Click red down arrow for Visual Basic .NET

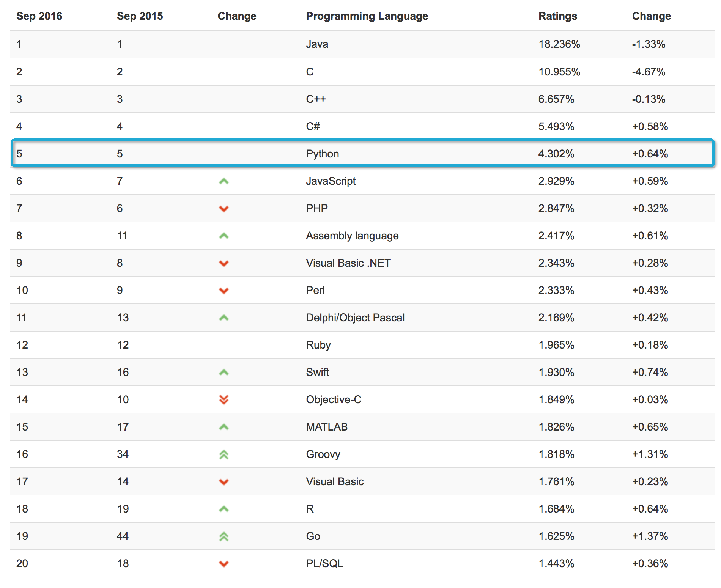(224, 263)
